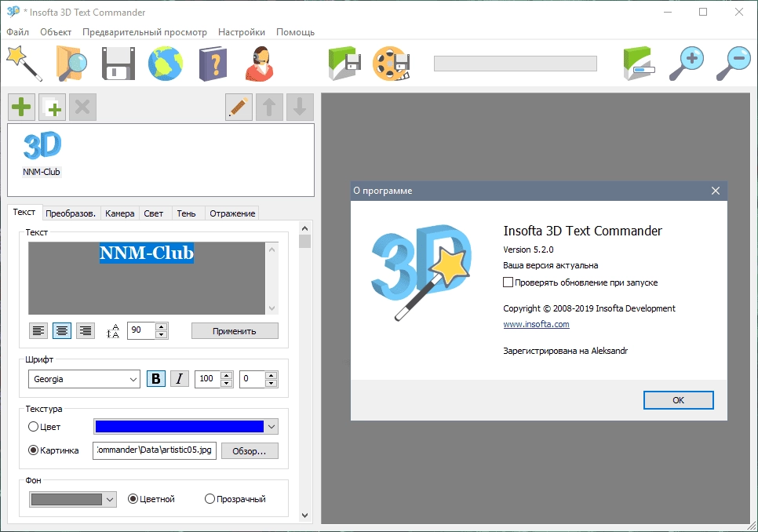Save project with floppy disk icon
This screenshot has height=532, width=758.
point(118,64)
